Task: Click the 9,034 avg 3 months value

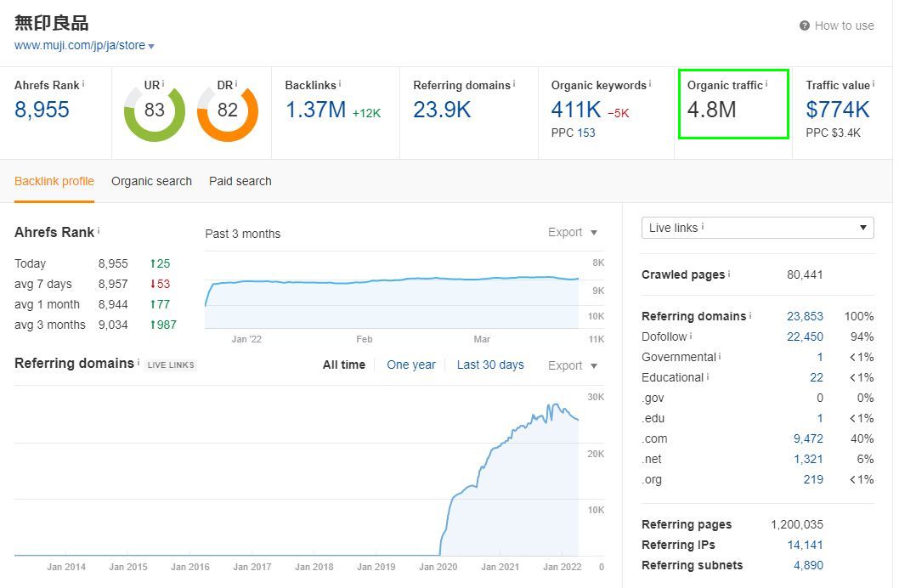Action: 113,325
